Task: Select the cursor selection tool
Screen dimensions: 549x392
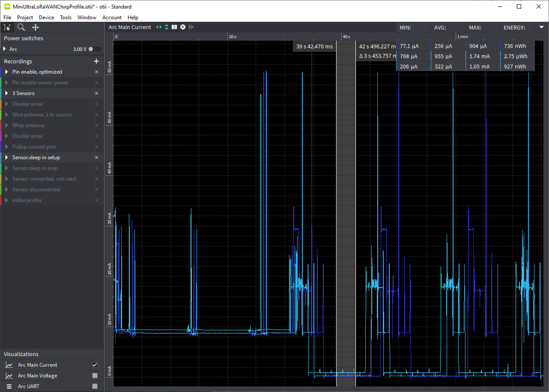Action: click(x=7, y=27)
